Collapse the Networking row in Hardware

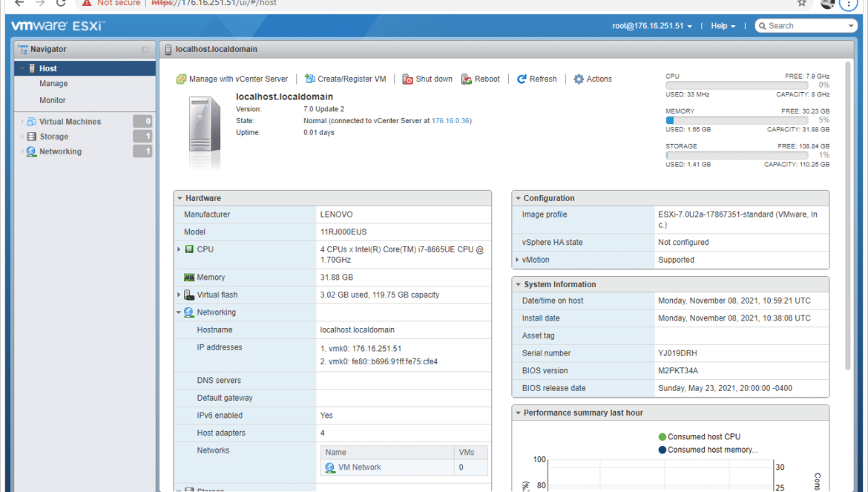coord(179,312)
